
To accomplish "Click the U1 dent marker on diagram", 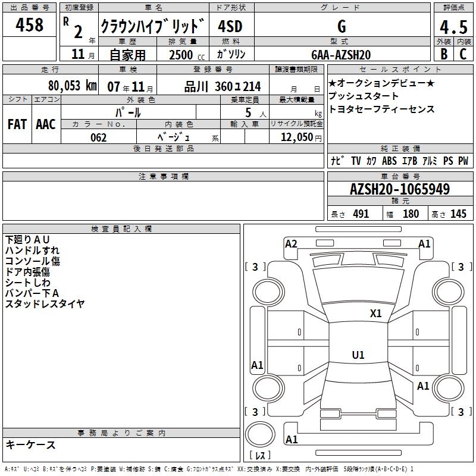I will (x=358, y=355).
